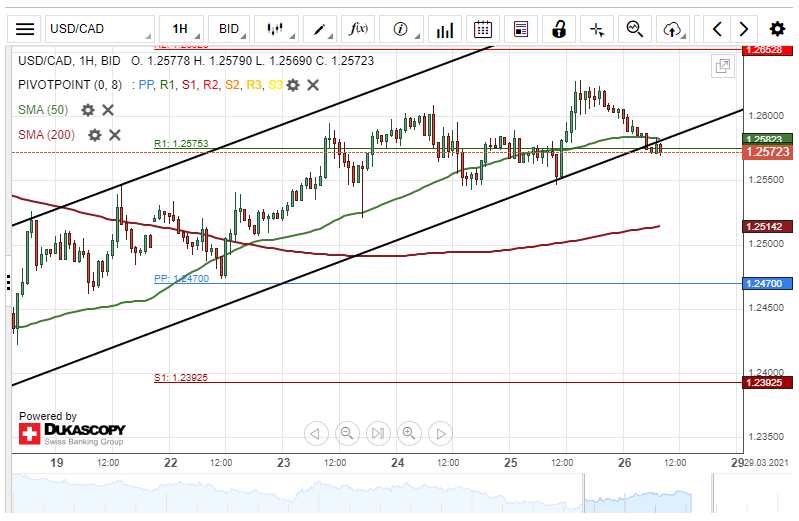Click the PP 1.24700 price tag
The width and height of the screenshot is (799, 521).
[x=767, y=283]
